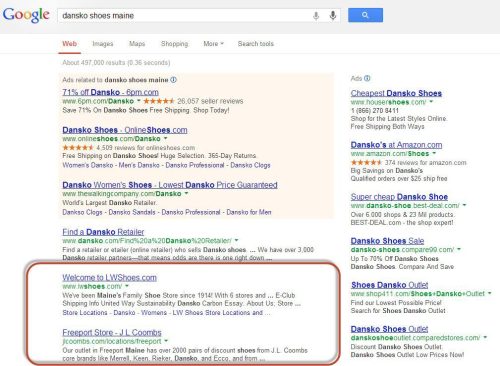
Task: Follow the 'Men's Dansko' sitelink
Action: click(139, 165)
